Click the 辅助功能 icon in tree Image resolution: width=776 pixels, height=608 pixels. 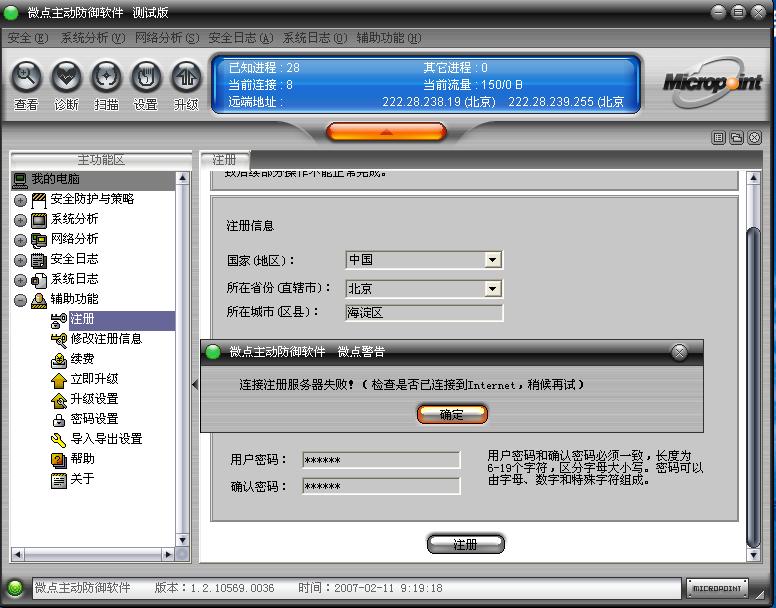click(39, 300)
